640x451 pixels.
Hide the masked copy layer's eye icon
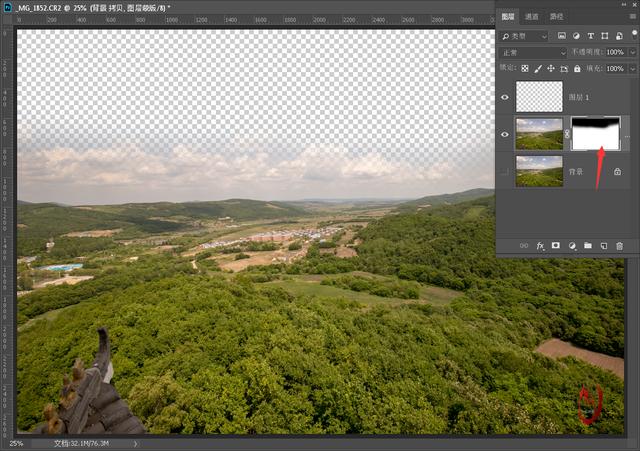pos(505,133)
